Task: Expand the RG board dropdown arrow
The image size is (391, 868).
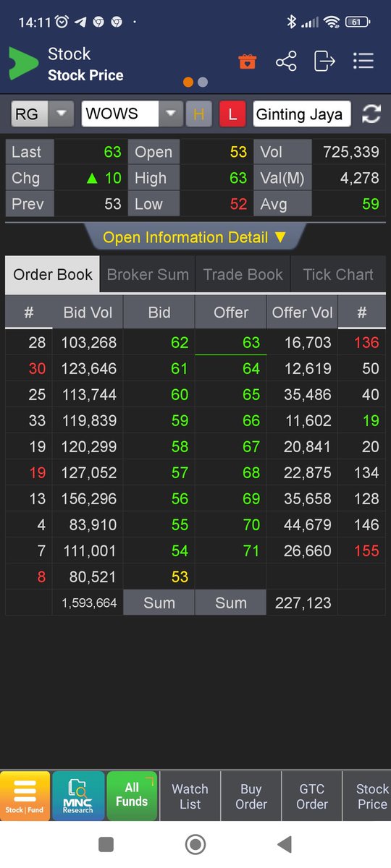Action: (x=62, y=114)
